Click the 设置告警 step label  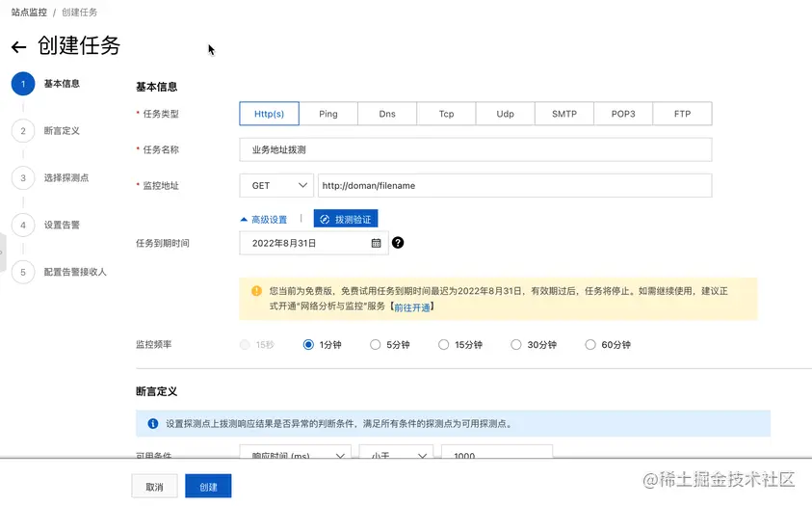62,226
